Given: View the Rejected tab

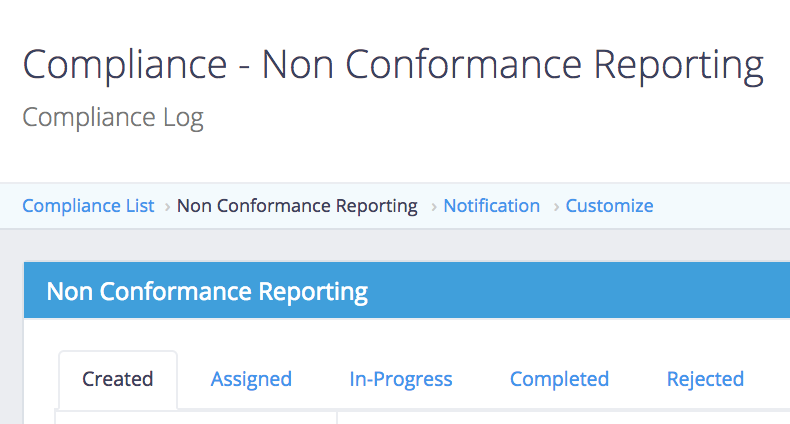Looking at the screenshot, I should coord(705,379).
